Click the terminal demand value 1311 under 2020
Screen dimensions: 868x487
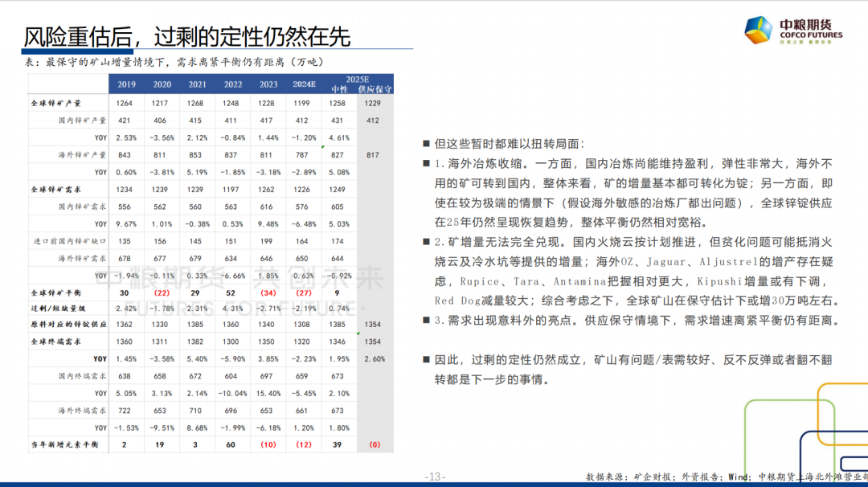159,342
